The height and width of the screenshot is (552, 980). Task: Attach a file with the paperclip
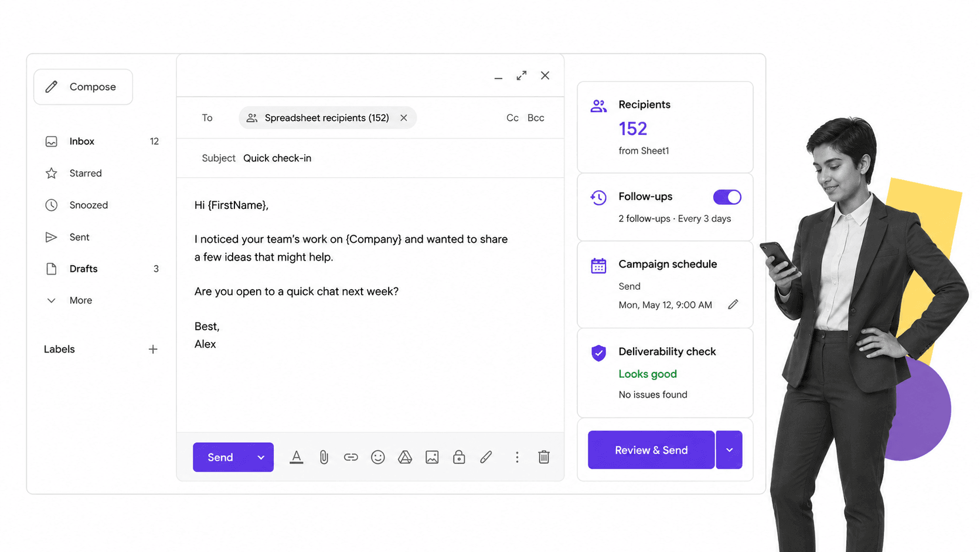coord(324,457)
